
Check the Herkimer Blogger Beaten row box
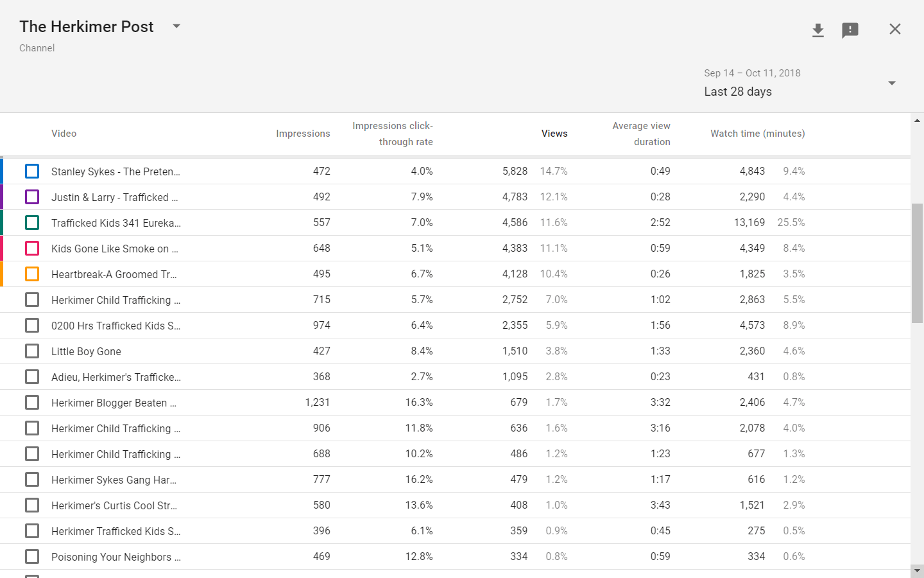click(x=32, y=403)
